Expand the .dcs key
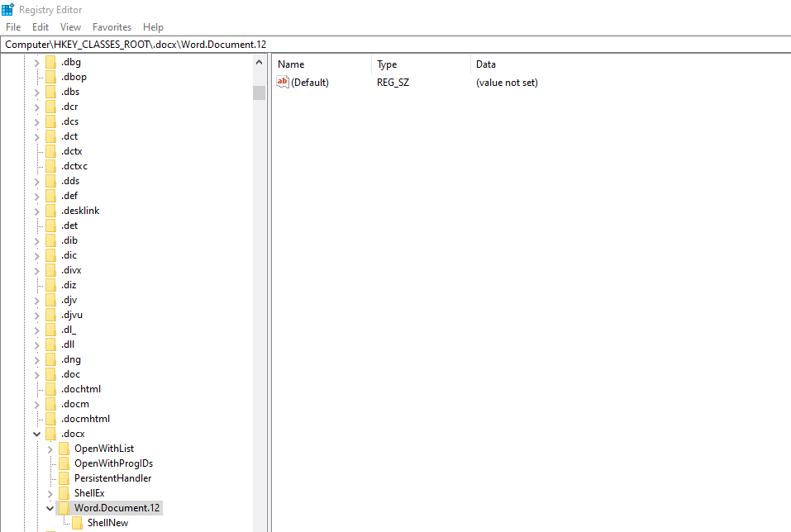The width and height of the screenshot is (791, 532). (x=37, y=122)
